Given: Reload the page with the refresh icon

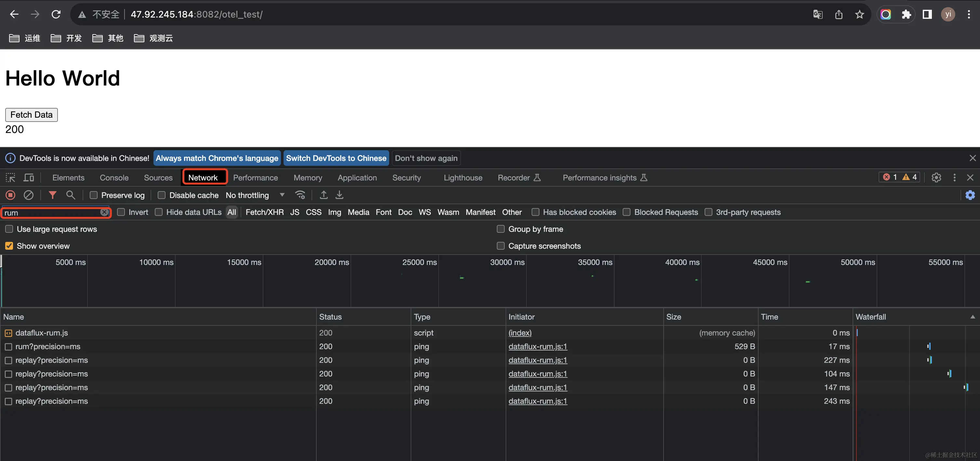Looking at the screenshot, I should tap(56, 14).
